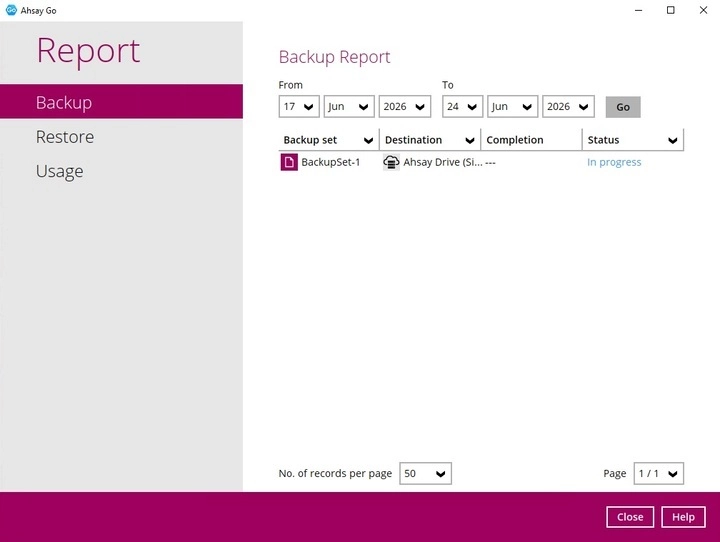Maximize the Ahsay Go window

click(671, 10)
